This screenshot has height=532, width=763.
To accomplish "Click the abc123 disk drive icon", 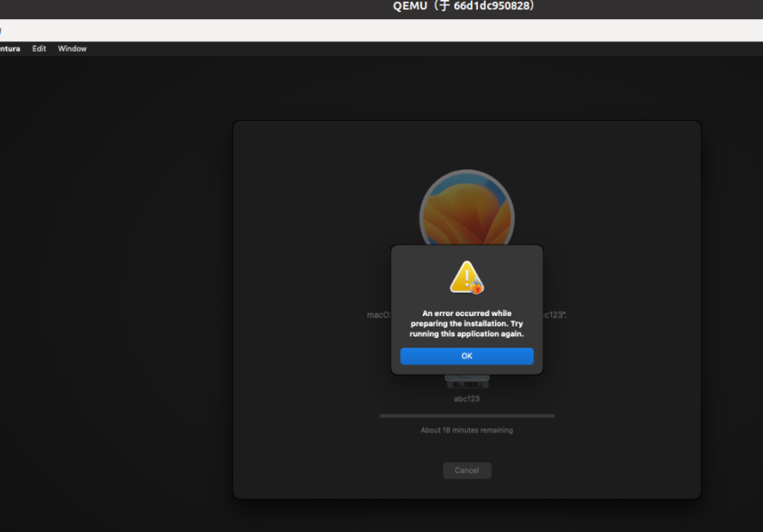I will (x=467, y=380).
